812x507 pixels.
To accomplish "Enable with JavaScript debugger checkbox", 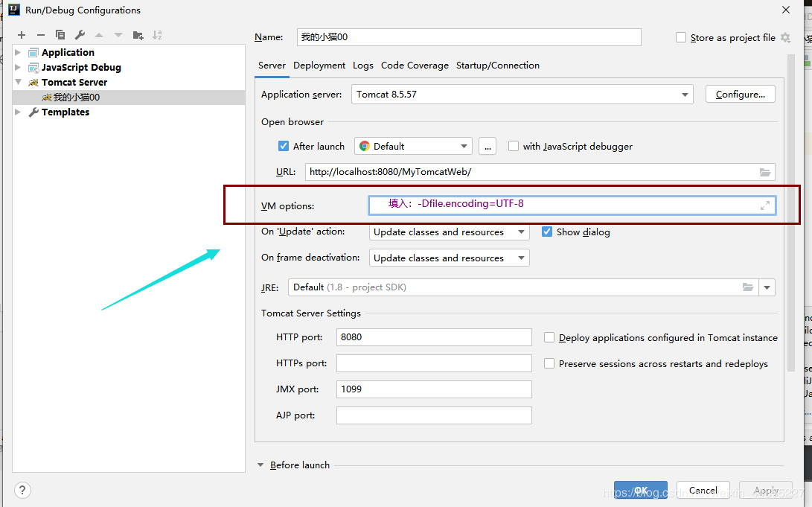I will [514, 147].
